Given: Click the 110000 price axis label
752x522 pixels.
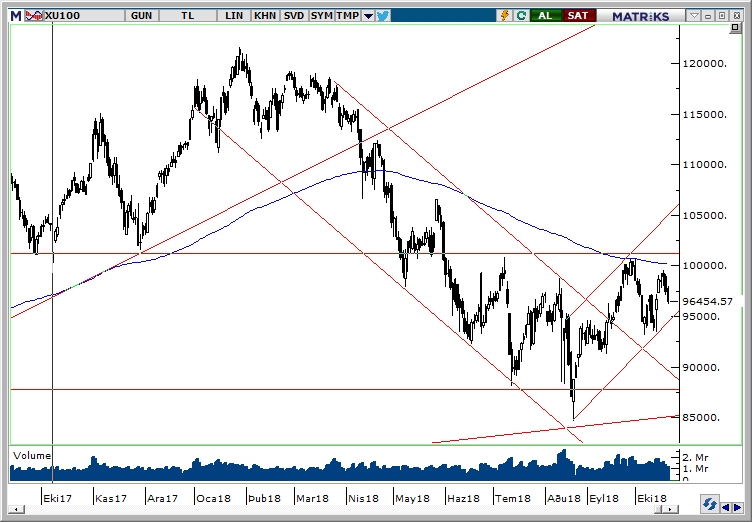Looking at the screenshot, I should pos(704,165).
